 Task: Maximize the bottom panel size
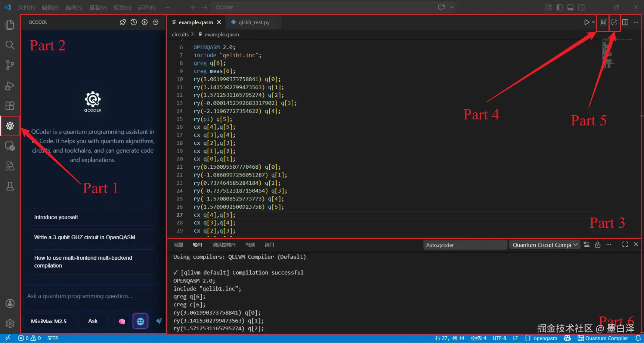(625, 244)
